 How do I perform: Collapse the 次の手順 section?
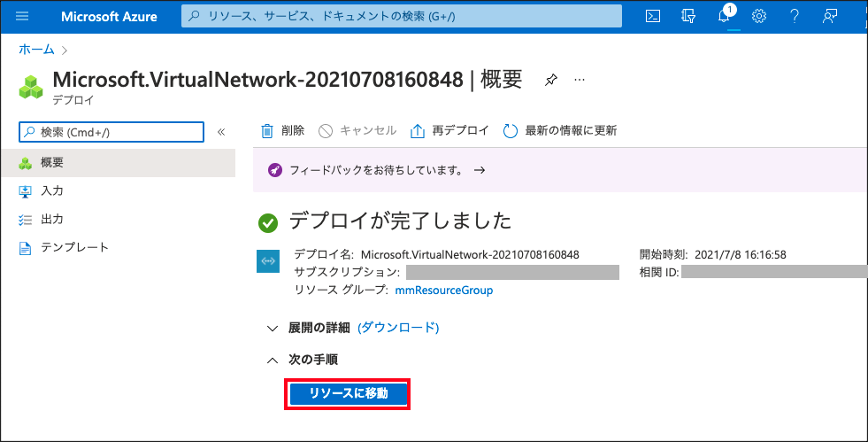click(272, 361)
